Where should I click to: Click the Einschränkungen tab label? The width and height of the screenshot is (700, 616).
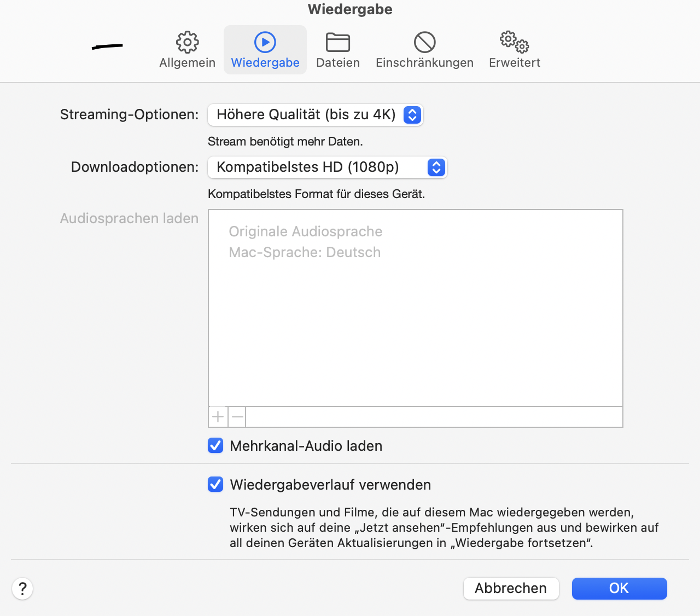coord(424,63)
